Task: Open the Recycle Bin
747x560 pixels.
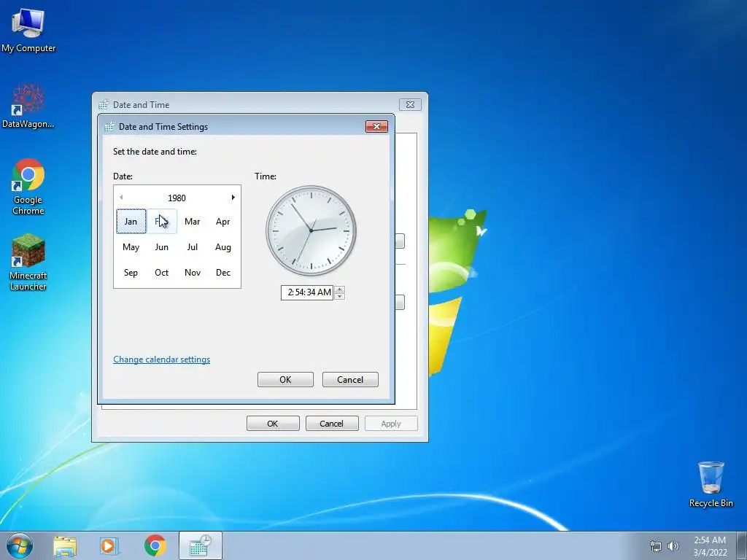Action: point(711,484)
